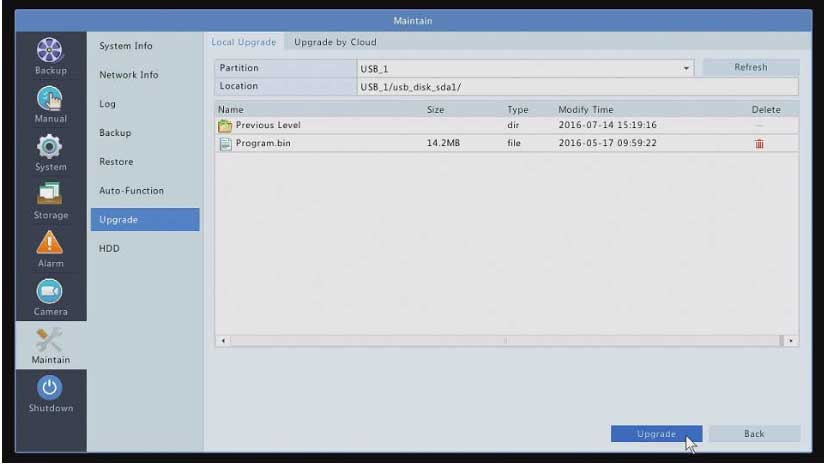The width and height of the screenshot is (824, 464).
Task: Refresh the USB file list
Action: (750, 68)
